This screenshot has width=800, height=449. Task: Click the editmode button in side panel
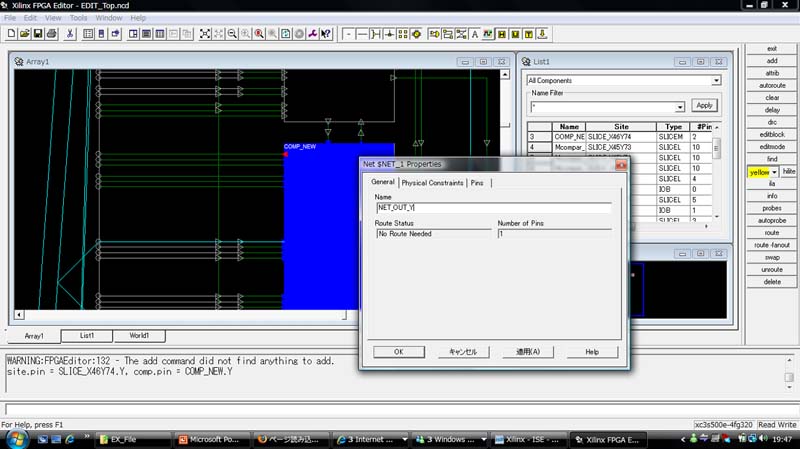[x=772, y=147]
